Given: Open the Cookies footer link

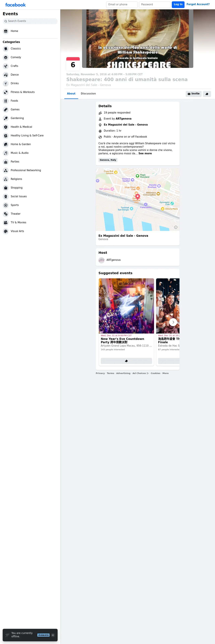Looking at the screenshot, I should (155, 373).
